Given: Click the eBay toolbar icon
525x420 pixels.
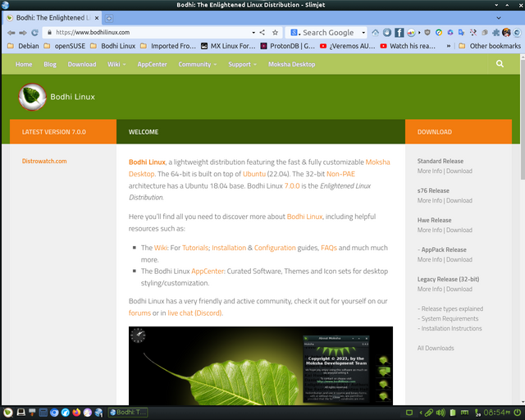Looking at the screenshot, I should click(x=411, y=33).
